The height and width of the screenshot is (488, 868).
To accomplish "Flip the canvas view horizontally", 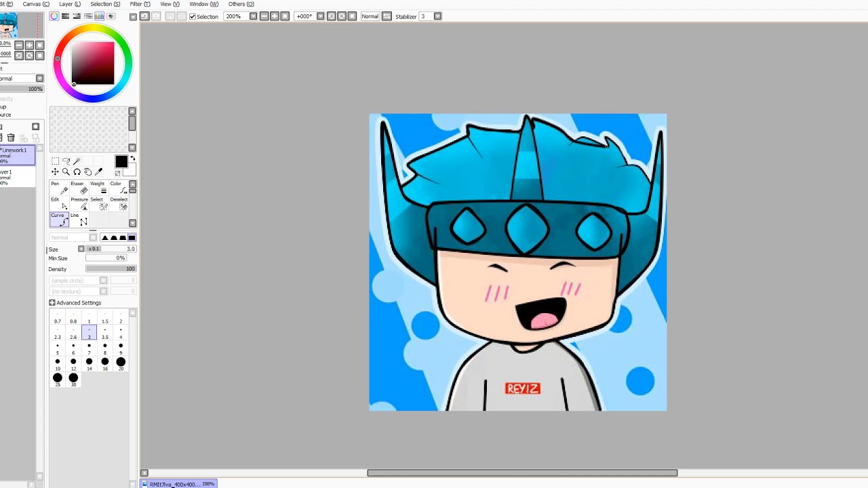I will pos(386,16).
